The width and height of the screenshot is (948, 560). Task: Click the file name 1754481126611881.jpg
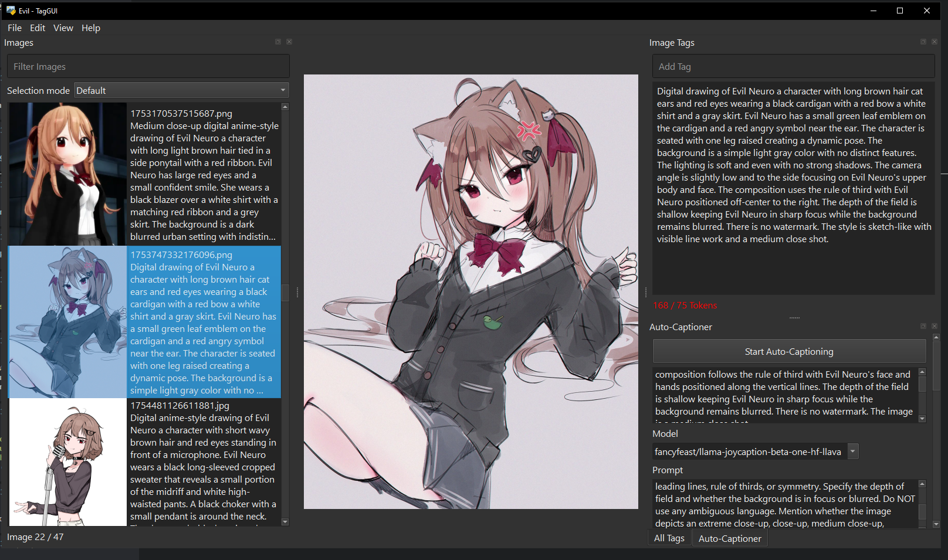pyautogui.click(x=180, y=405)
